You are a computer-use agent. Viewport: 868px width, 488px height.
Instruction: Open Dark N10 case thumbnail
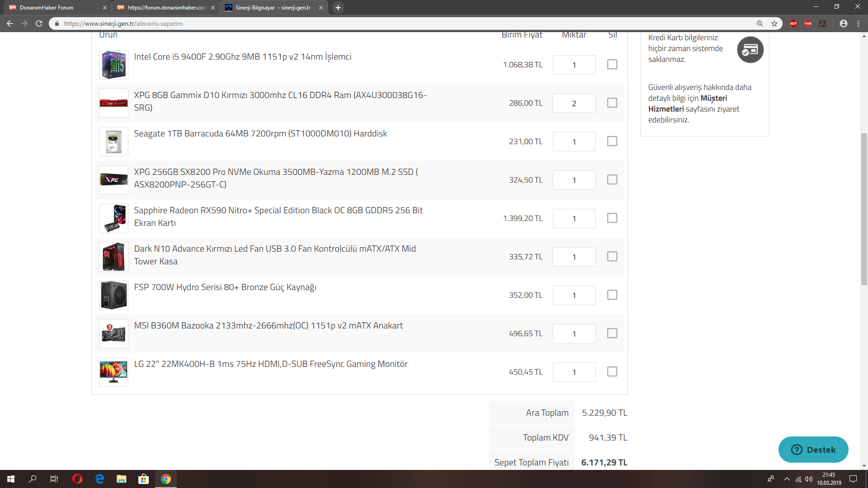tap(113, 257)
